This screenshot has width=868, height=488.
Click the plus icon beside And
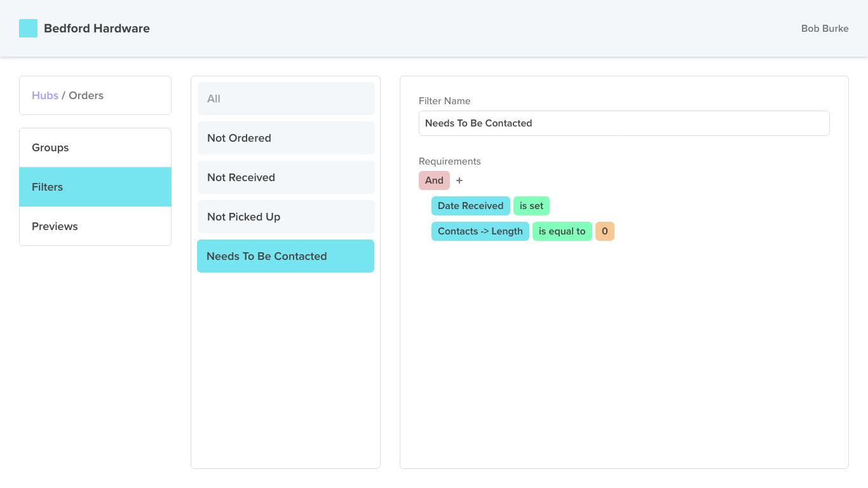459,180
